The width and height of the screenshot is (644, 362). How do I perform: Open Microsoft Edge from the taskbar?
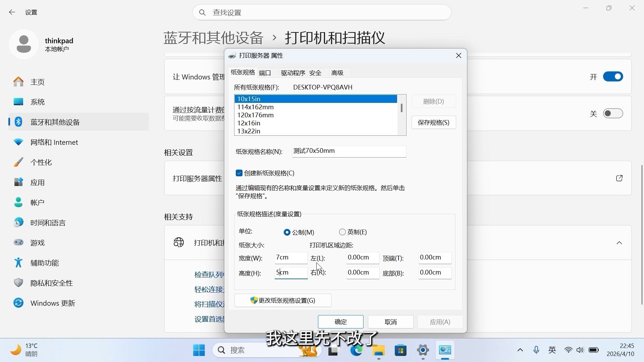tap(356, 350)
